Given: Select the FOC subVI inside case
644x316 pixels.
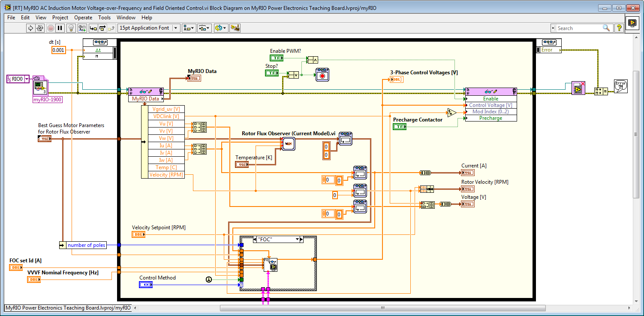Looking at the screenshot, I should pyautogui.click(x=271, y=264).
